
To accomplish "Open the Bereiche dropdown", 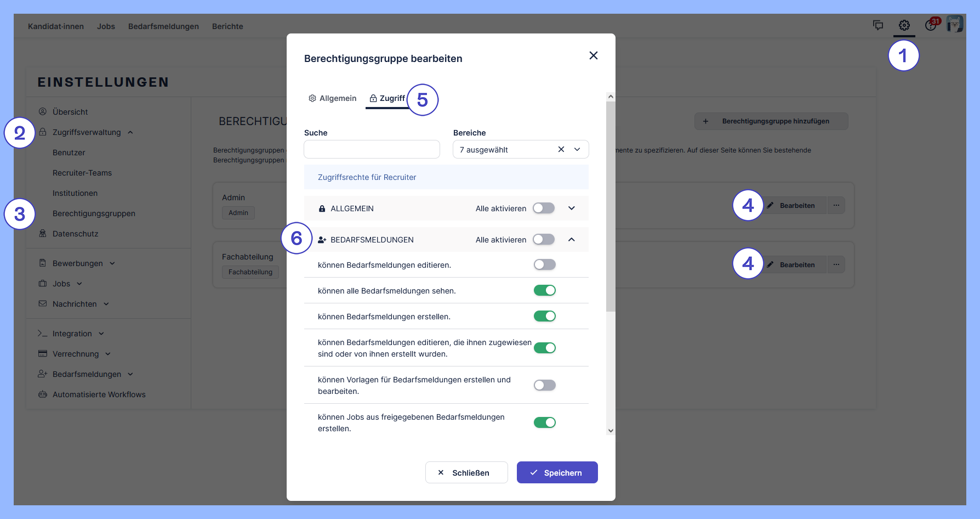I will (577, 149).
